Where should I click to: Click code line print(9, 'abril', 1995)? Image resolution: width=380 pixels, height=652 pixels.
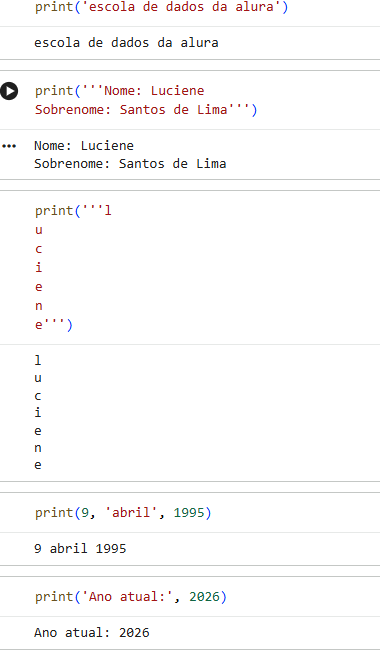123,513
